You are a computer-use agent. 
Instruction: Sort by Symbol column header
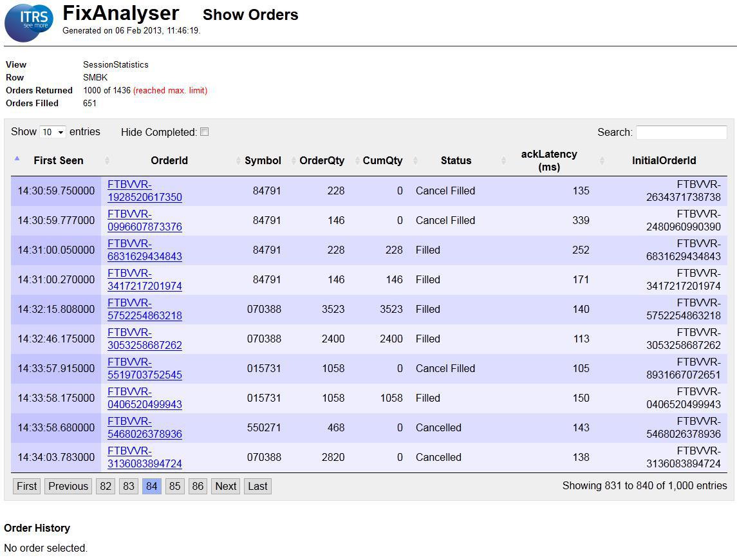[x=263, y=161]
